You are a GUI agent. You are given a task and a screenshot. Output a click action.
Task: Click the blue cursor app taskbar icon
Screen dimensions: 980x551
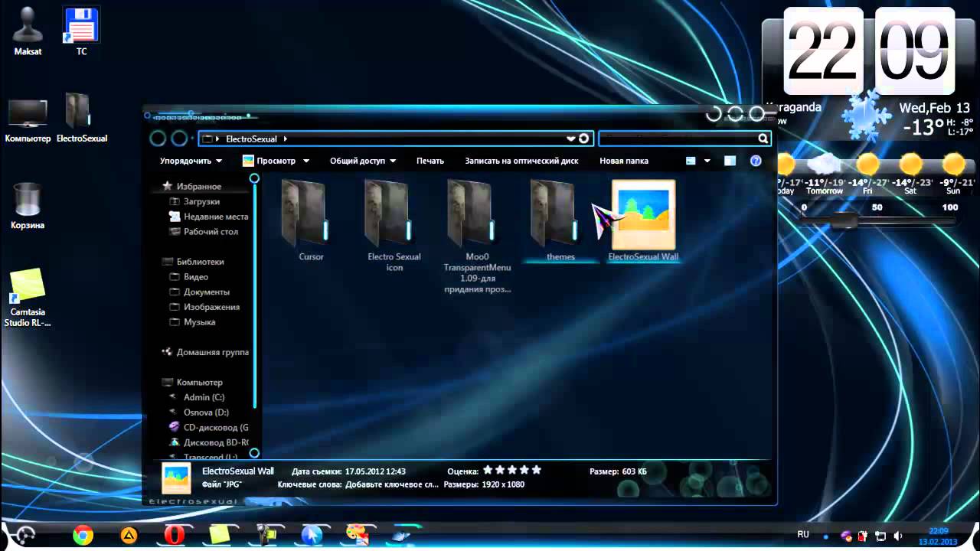312,535
